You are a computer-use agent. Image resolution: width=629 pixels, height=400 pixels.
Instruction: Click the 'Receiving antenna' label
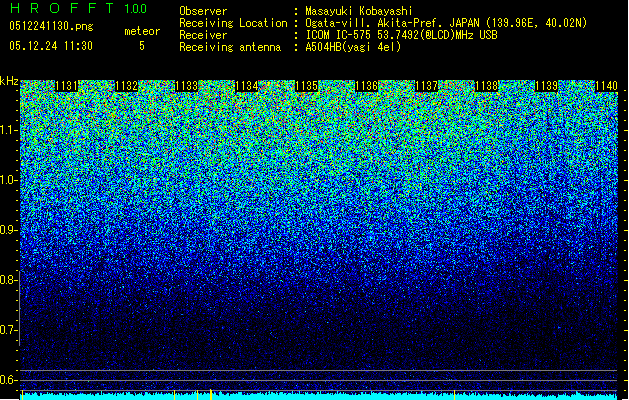point(230,47)
